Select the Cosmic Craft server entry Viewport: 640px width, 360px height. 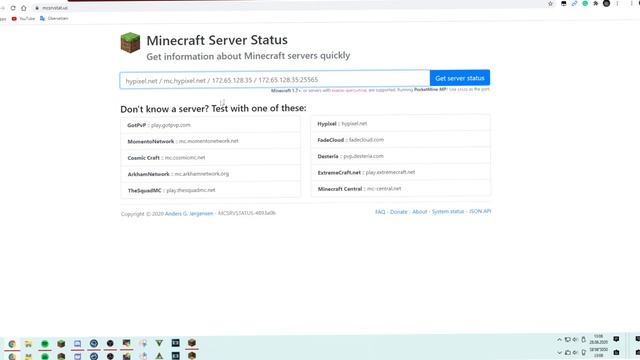click(x=211, y=158)
